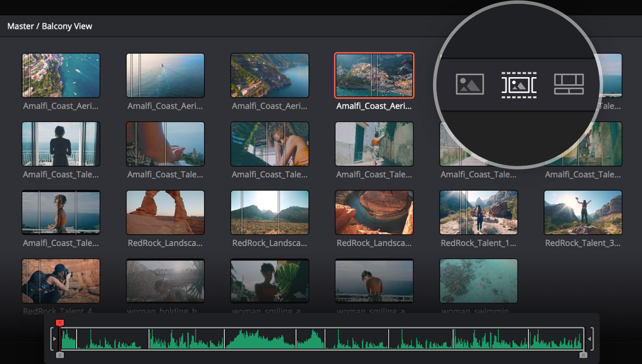Viewport: 642px width, 364px height.
Task: Click the RedRock_Talent_1 clip name label
Action: coord(479,243)
